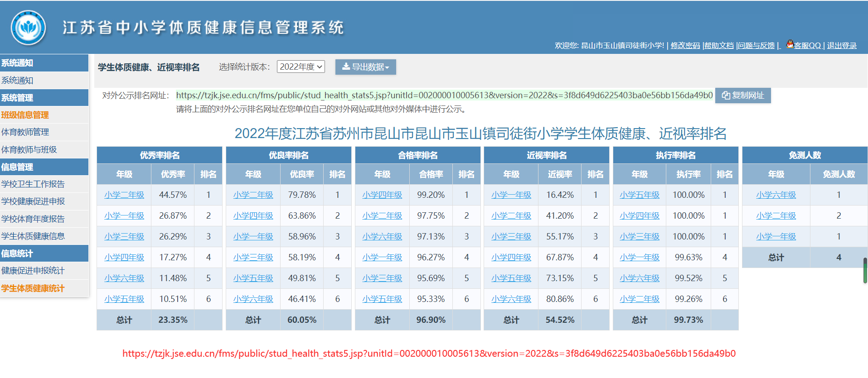
Task: Open 小学五年级 in 优秀率排名 table
Action: pyautogui.click(x=124, y=299)
